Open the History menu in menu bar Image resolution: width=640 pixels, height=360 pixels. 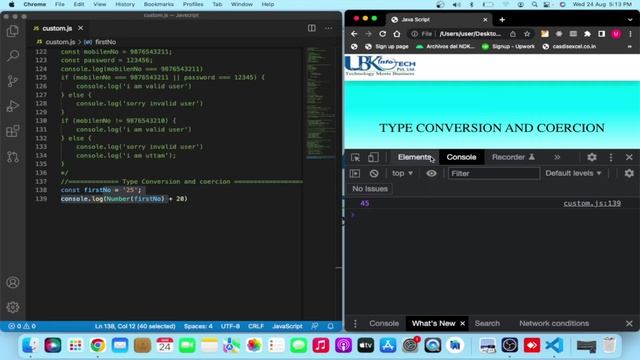coord(125,4)
